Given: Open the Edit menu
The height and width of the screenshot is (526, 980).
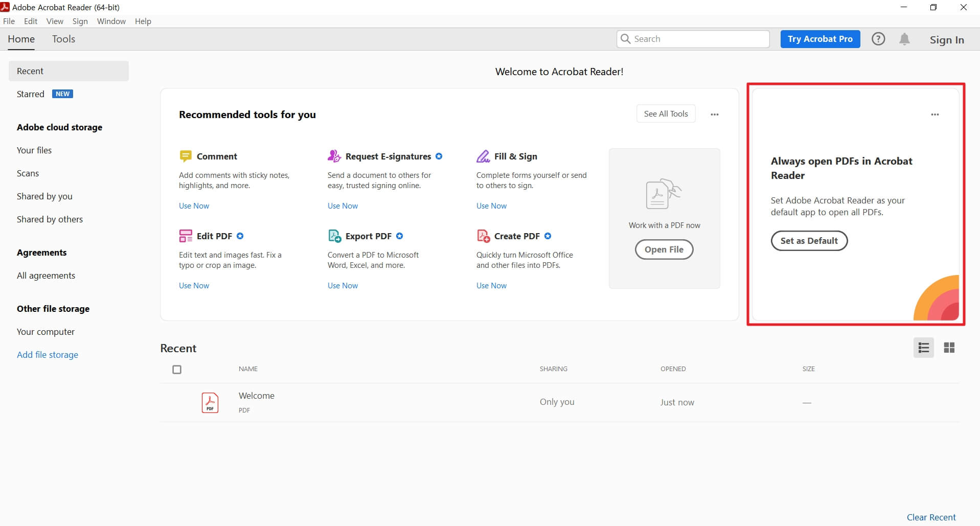Looking at the screenshot, I should pyautogui.click(x=31, y=21).
